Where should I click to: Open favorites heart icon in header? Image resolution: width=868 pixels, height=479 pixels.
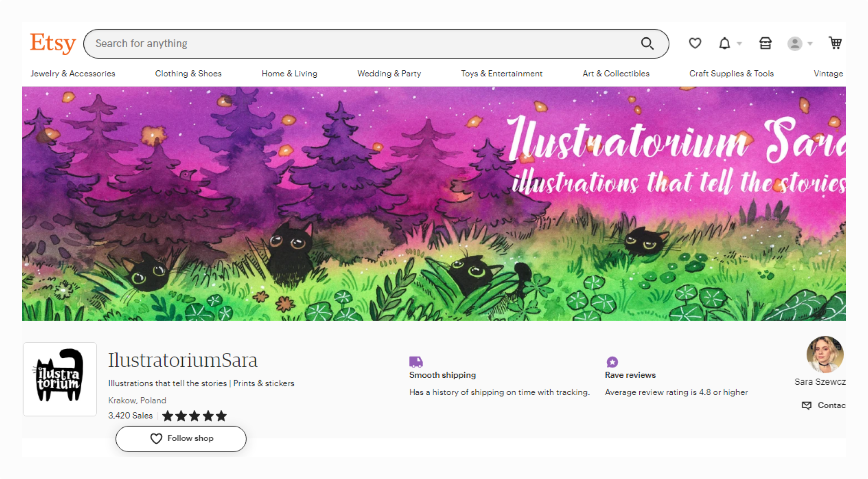click(x=695, y=43)
